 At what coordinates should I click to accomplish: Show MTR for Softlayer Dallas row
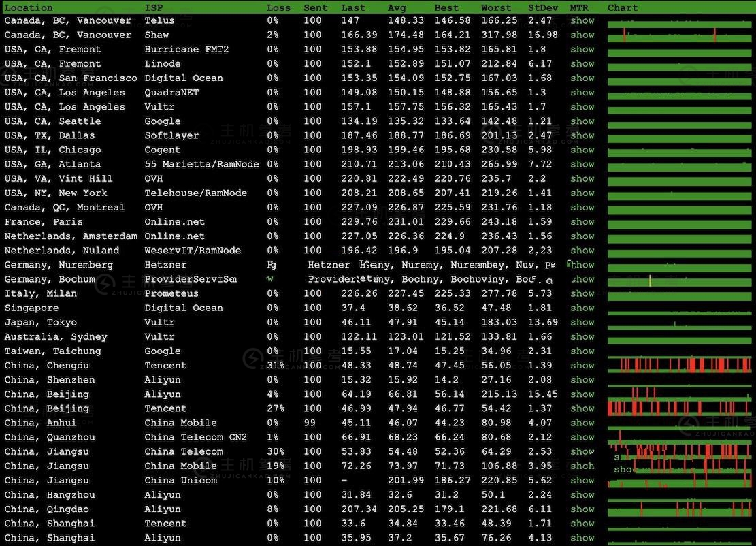coord(582,135)
